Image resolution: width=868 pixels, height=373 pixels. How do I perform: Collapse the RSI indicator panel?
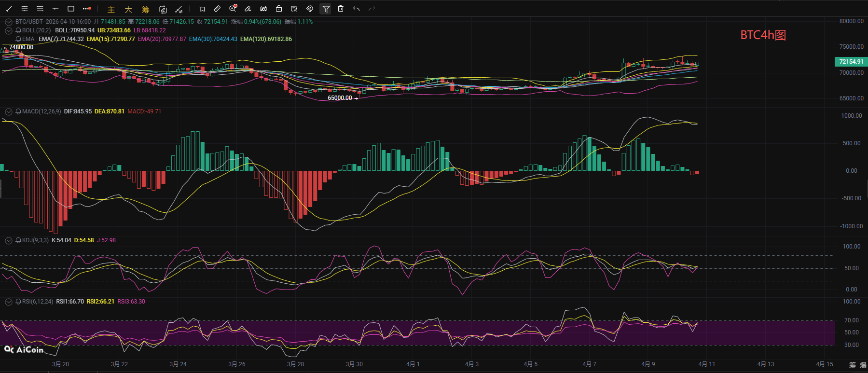click(x=8, y=302)
